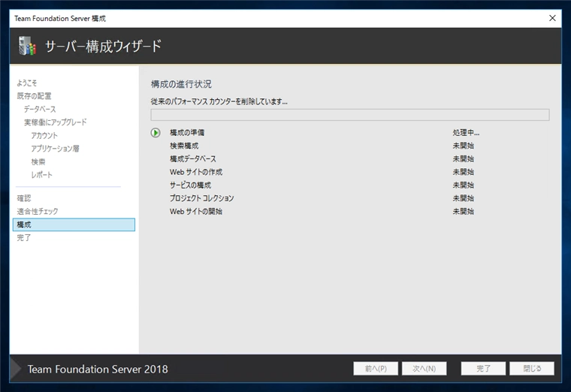Select the ようこそ step in the sidebar
This screenshot has height=392, width=571.
pyautogui.click(x=26, y=83)
